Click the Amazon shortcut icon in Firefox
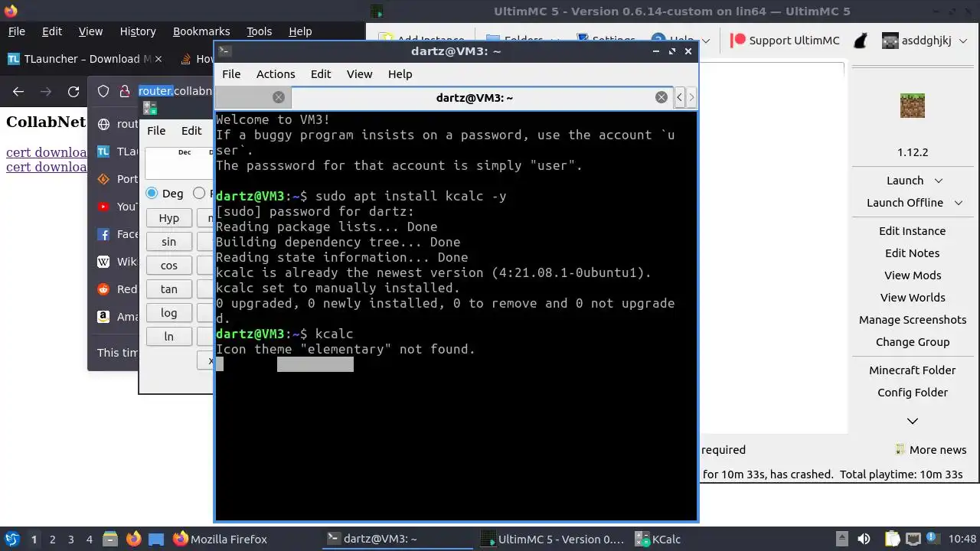 click(x=103, y=317)
